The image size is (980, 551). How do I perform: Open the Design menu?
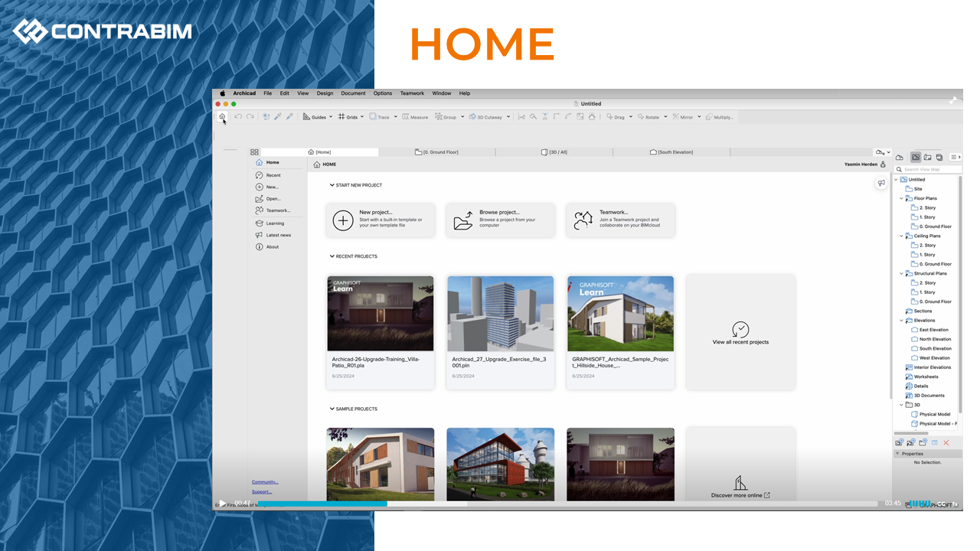(325, 93)
